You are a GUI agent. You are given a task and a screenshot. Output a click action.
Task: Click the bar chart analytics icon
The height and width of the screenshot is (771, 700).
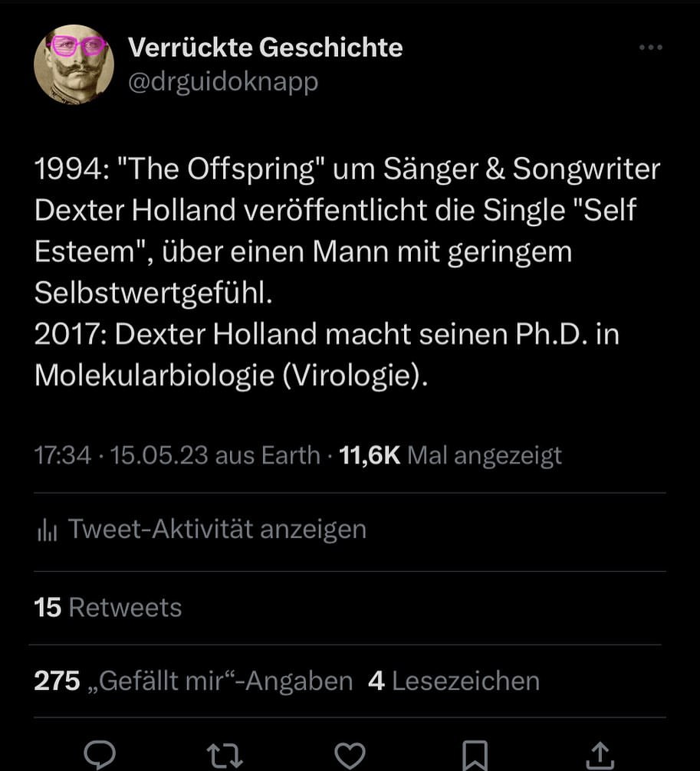click(48, 530)
